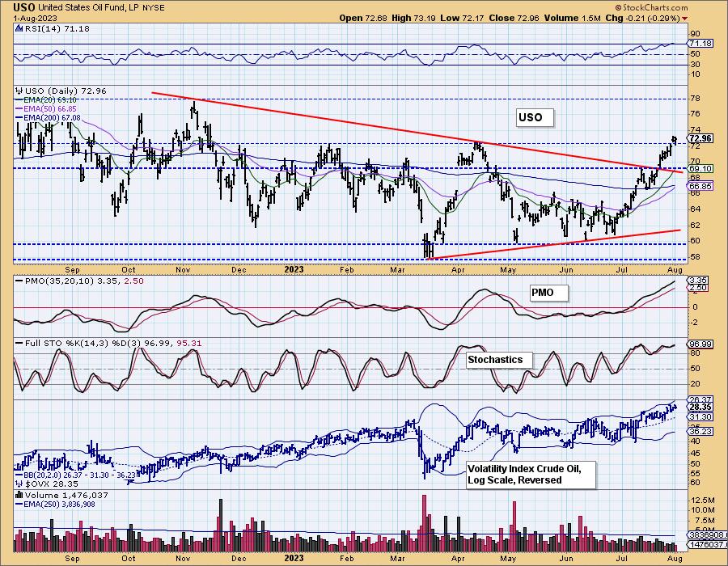This screenshot has width=728, height=566.
Task: Click the EMA(20) legend entry
Action: [x=46, y=99]
